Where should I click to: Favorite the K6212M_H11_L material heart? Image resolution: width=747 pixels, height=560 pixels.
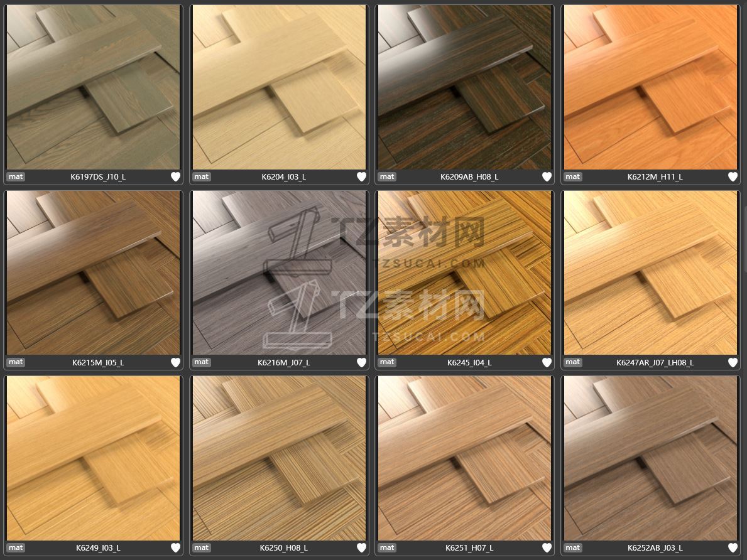pos(733,176)
